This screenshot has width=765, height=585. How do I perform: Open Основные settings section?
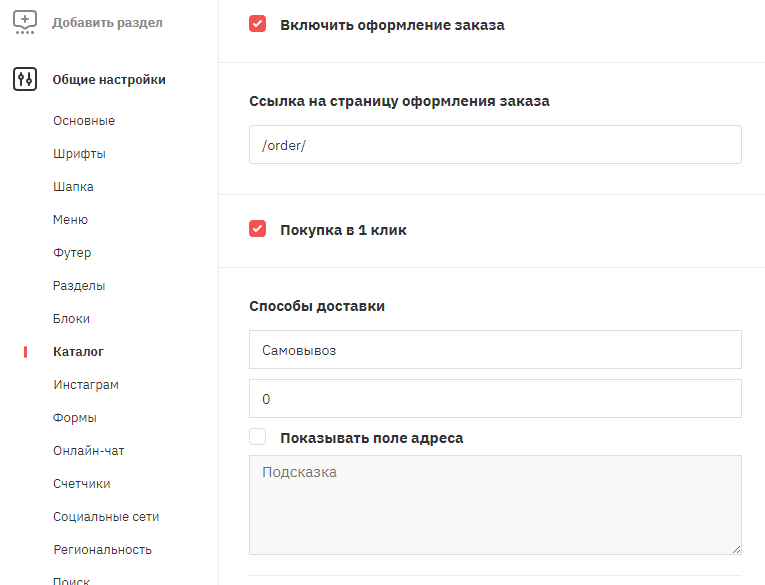click(84, 121)
